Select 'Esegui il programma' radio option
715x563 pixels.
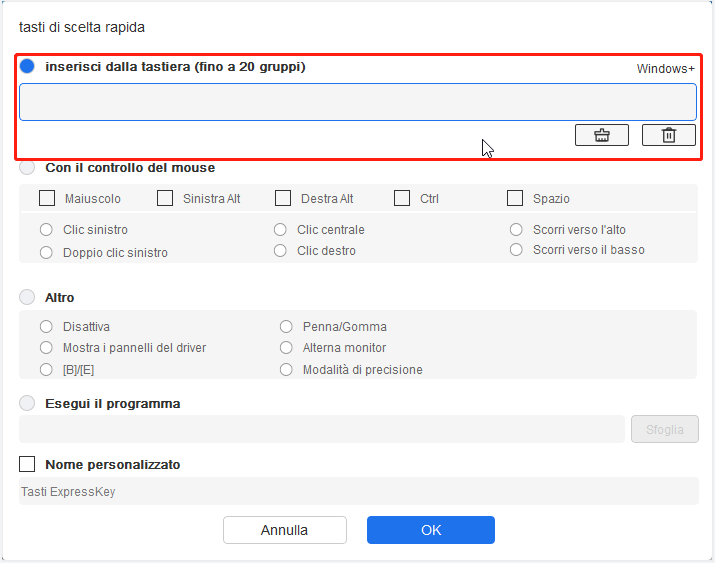click(x=27, y=403)
